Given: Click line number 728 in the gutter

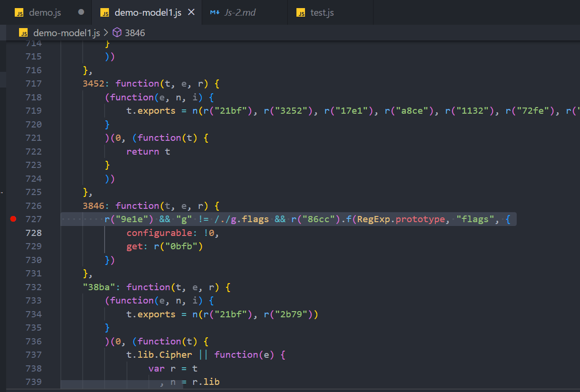Looking at the screenshot, I should click(x=33, y=233).
